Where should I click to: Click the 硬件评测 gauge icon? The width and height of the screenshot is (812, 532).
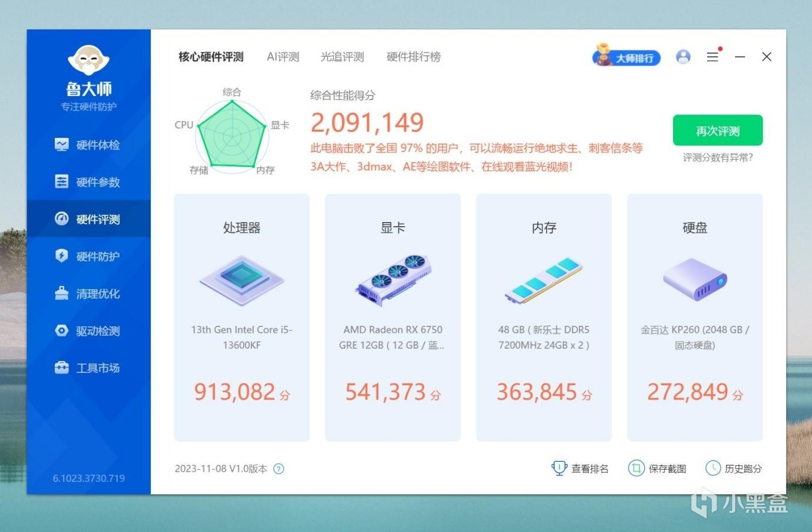pos(62,219)
